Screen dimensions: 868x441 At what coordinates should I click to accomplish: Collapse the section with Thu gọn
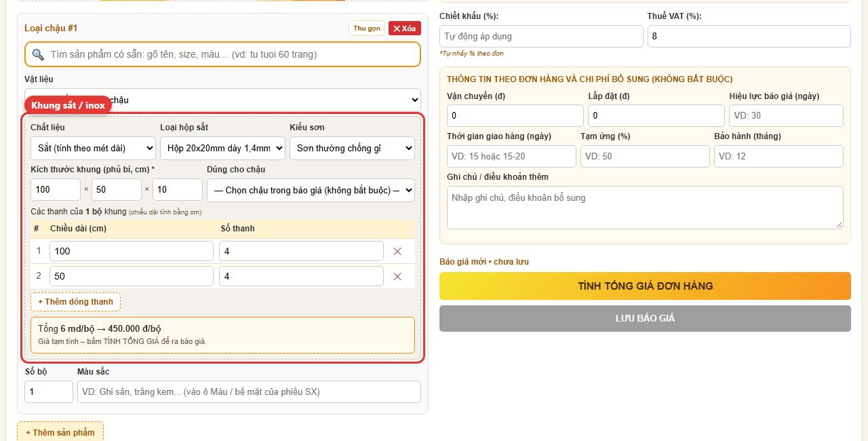click(367, 28)
